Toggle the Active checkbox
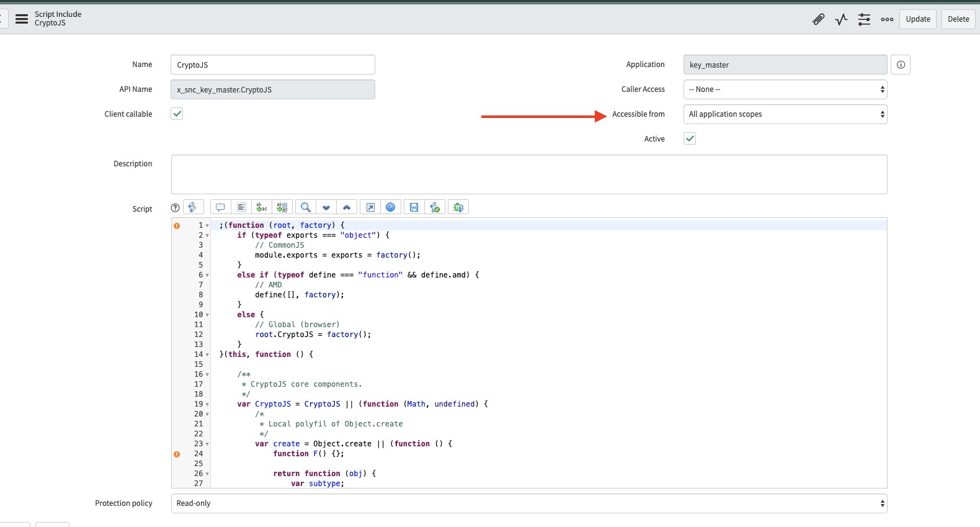 (x=690, y=138)
